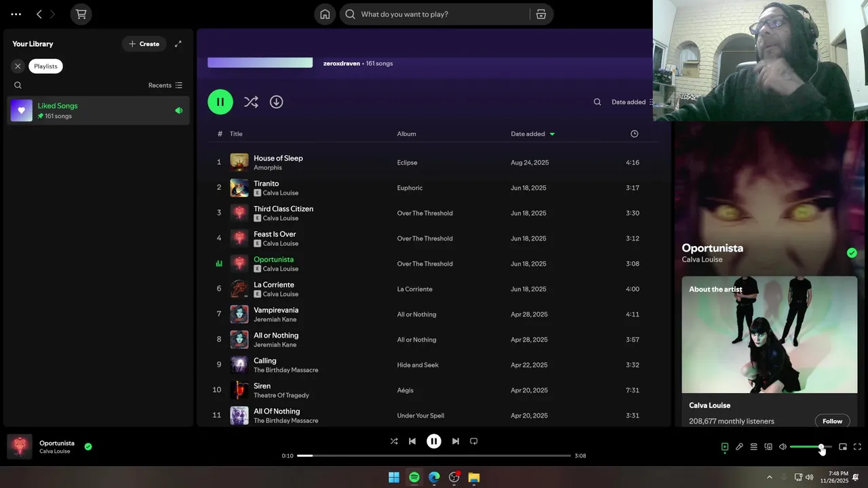Open 'La Corriente' album link
This screenshot has width=868, height=488.
tap(414, 289)
